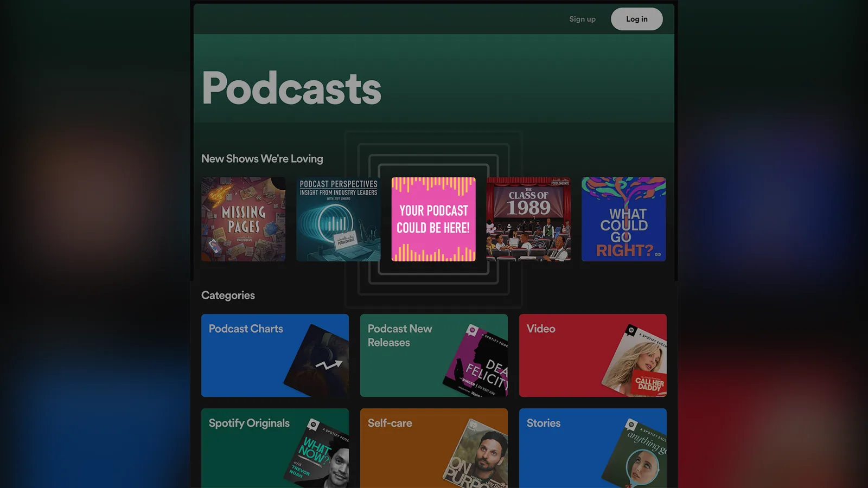
Task: Open the Podcast Charts category card
Action: pyautogui.click(x=275, y=355)
